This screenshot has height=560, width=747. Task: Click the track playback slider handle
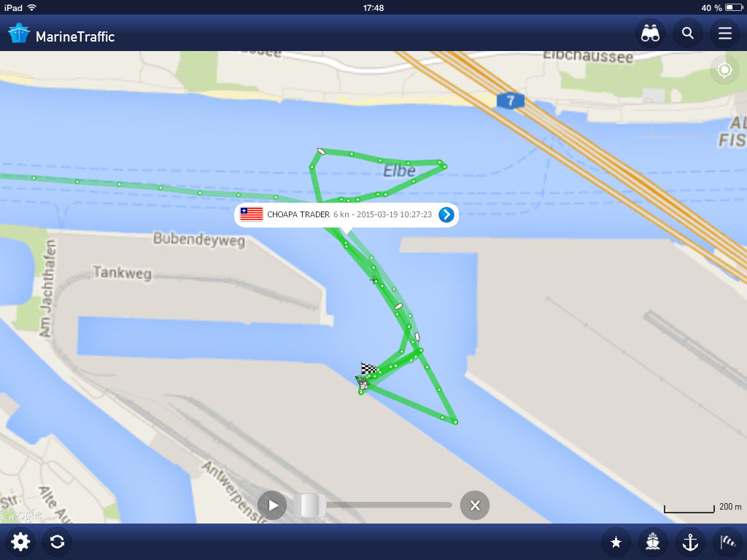pos(310,505)
